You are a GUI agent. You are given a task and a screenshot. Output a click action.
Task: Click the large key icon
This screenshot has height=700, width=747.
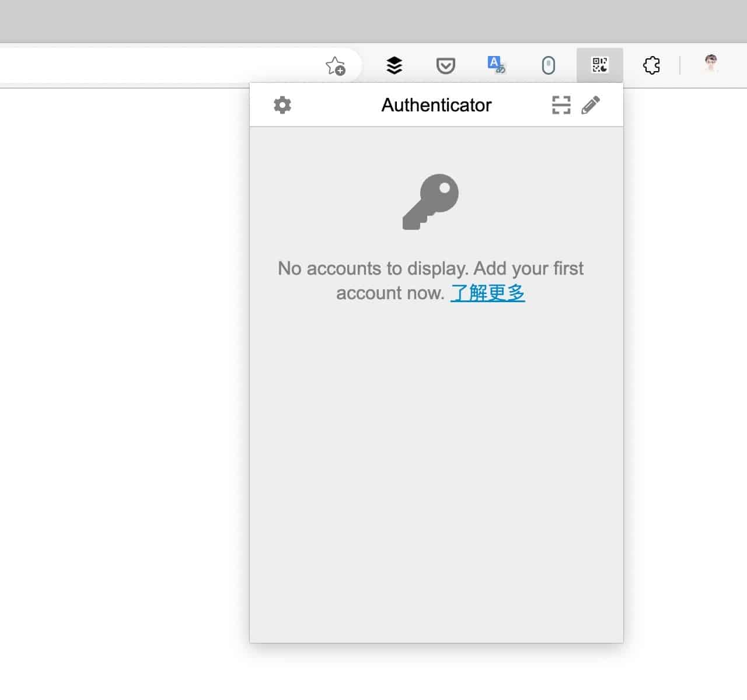[431, 202]
